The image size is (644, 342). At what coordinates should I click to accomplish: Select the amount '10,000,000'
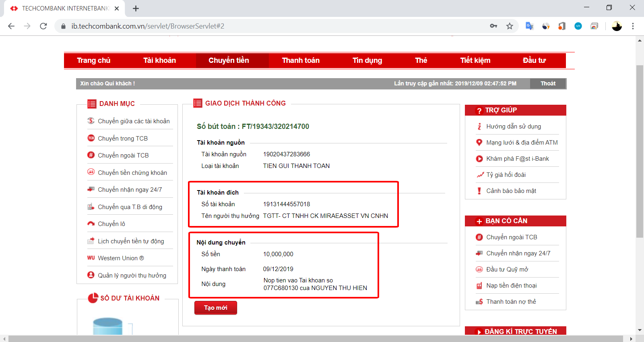(278, 254)
